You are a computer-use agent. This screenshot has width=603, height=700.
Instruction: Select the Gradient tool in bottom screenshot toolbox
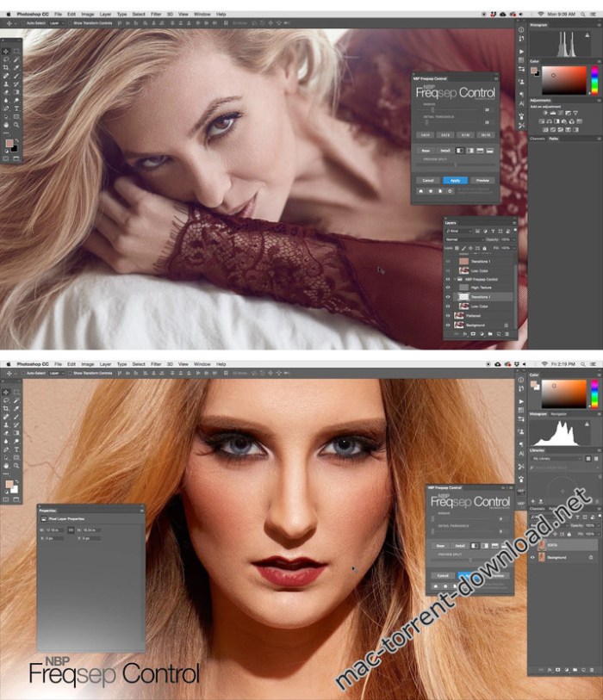coord(16,432)
